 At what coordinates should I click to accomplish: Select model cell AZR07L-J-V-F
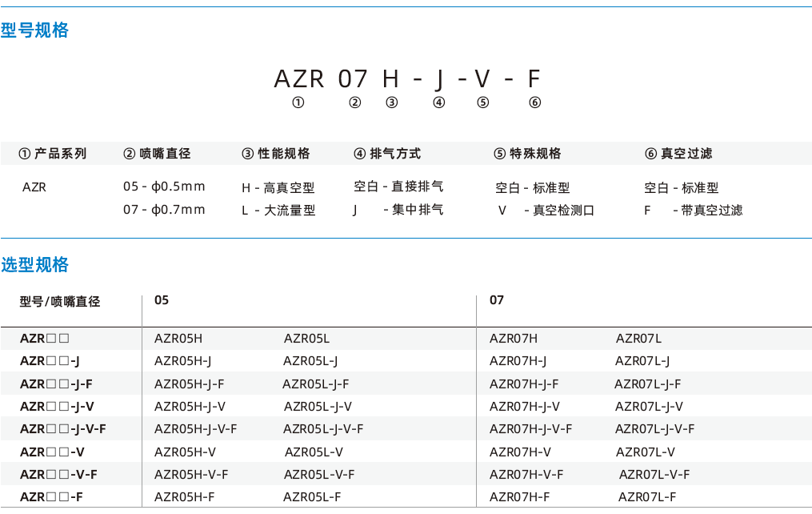[654, 429]
